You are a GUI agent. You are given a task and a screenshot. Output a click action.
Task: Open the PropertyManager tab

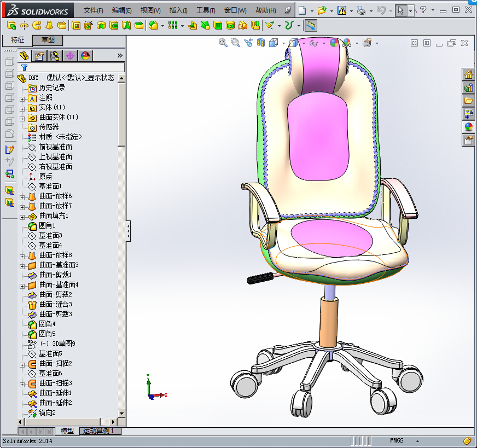(39, 56)
